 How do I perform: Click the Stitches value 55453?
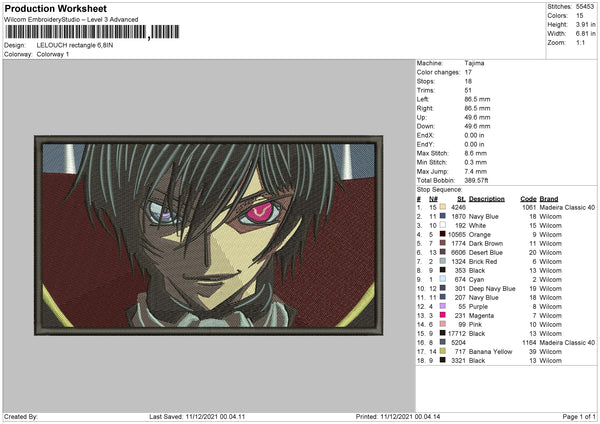pyautogui.click(x=585, y=7)
